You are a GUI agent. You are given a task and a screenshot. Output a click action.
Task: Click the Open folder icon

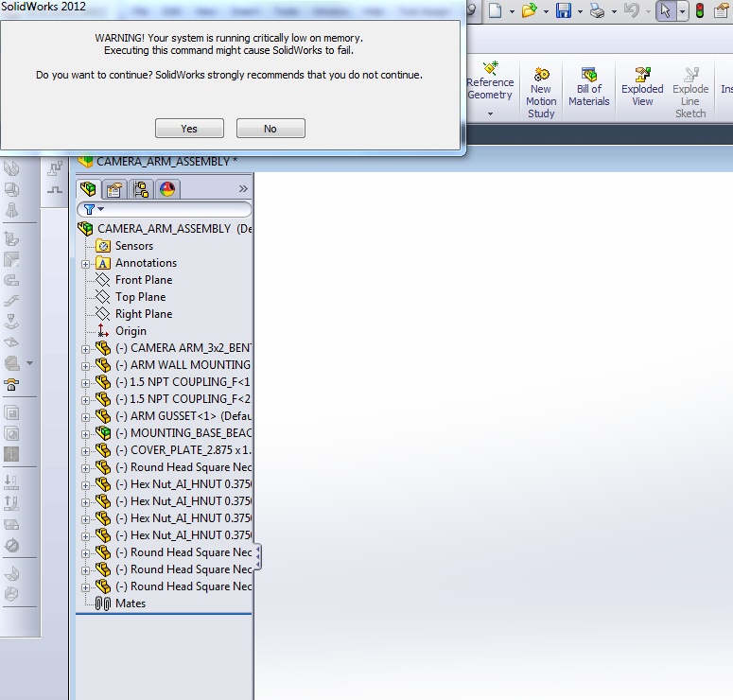[530, 9]
